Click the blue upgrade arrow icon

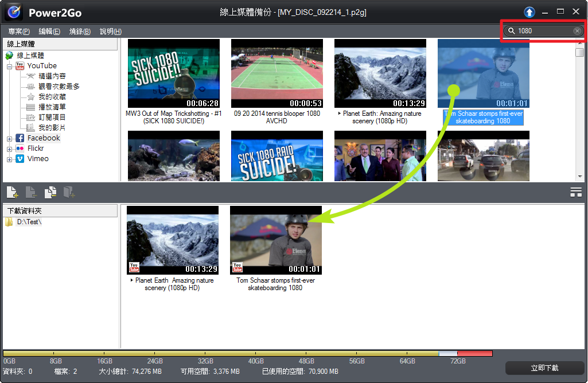pos(529,12)
